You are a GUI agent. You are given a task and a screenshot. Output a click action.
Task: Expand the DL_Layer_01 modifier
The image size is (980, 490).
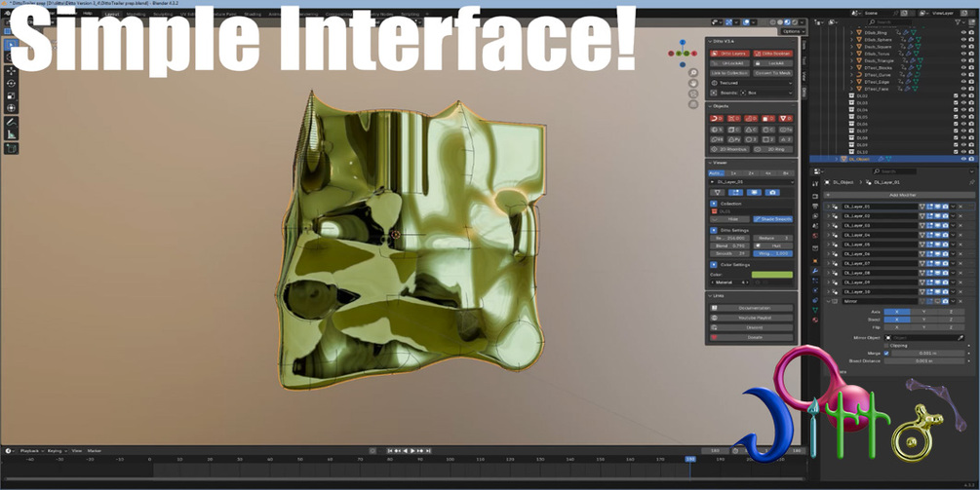point(829,206)
